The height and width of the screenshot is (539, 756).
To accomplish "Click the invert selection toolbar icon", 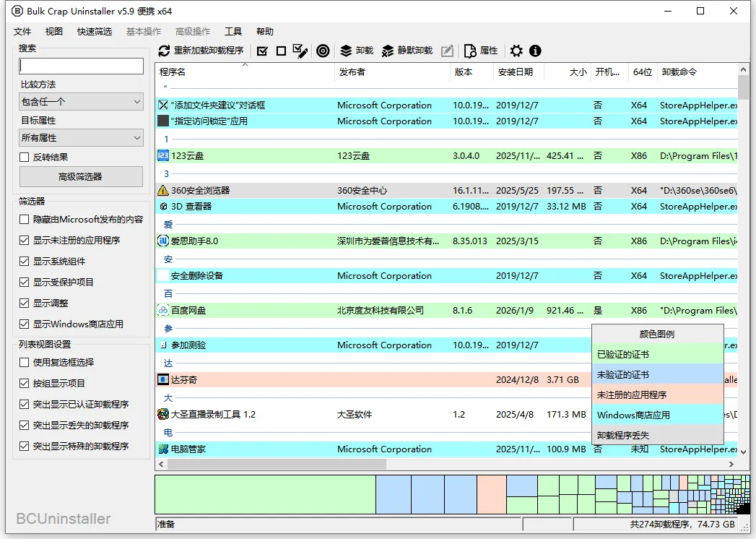I will [300, 51].
